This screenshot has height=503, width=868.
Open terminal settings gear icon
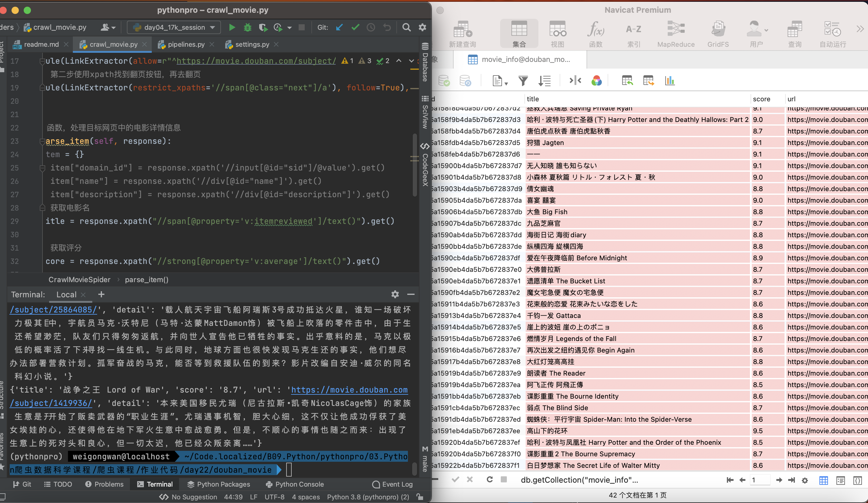coord(395,294)
